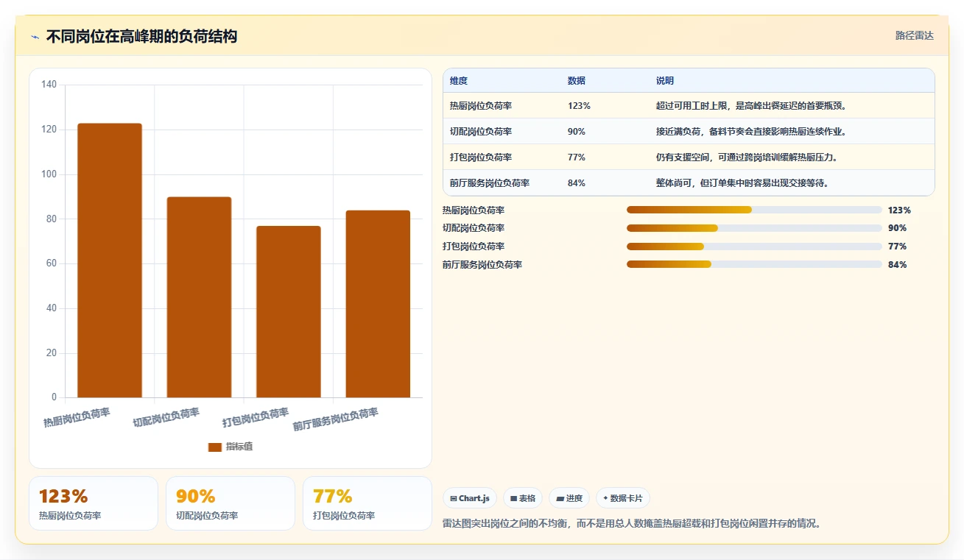This screenshot has width=964, height=560.
Task: Click the 热厨岗位负荷率 123% progress bar
Action: click(754, 210)
